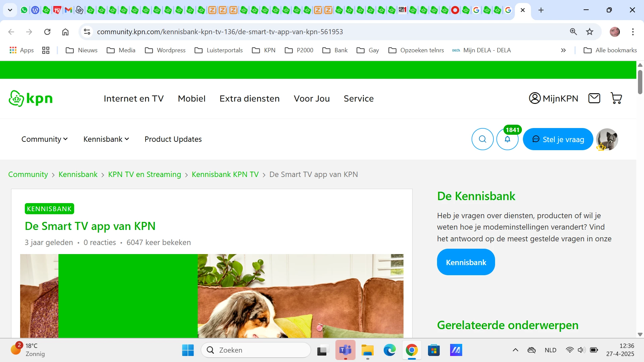Click the Windows taskbar Zoeken search field
The image size is (644, 362).
(x=256, y=350)
